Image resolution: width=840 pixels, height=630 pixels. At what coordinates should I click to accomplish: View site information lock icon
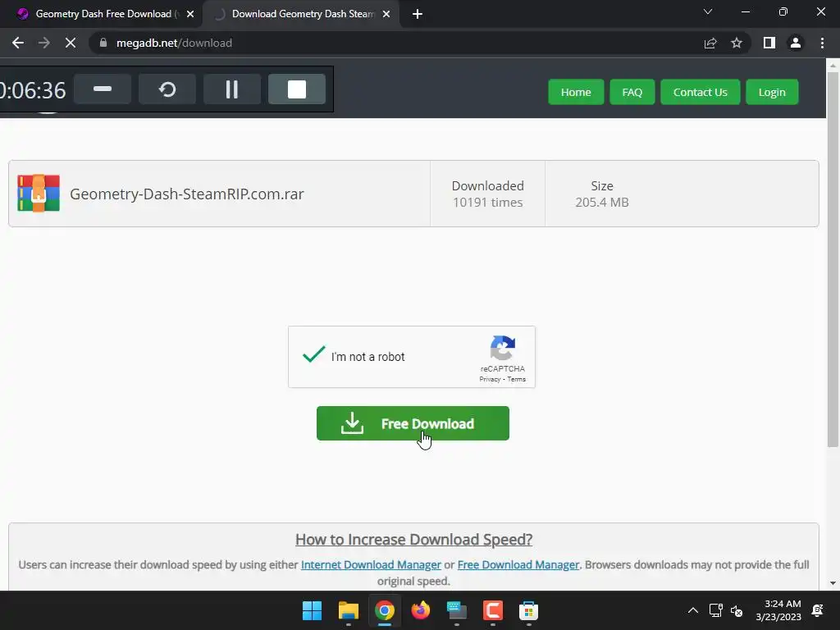103,43
